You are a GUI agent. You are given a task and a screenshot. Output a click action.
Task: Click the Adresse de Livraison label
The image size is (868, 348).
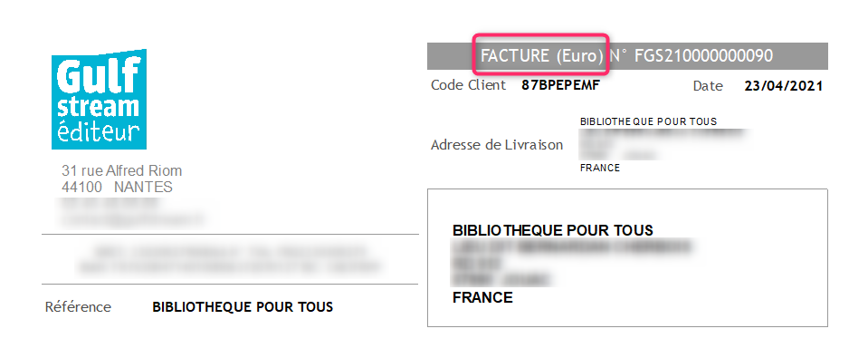[497, 145]
